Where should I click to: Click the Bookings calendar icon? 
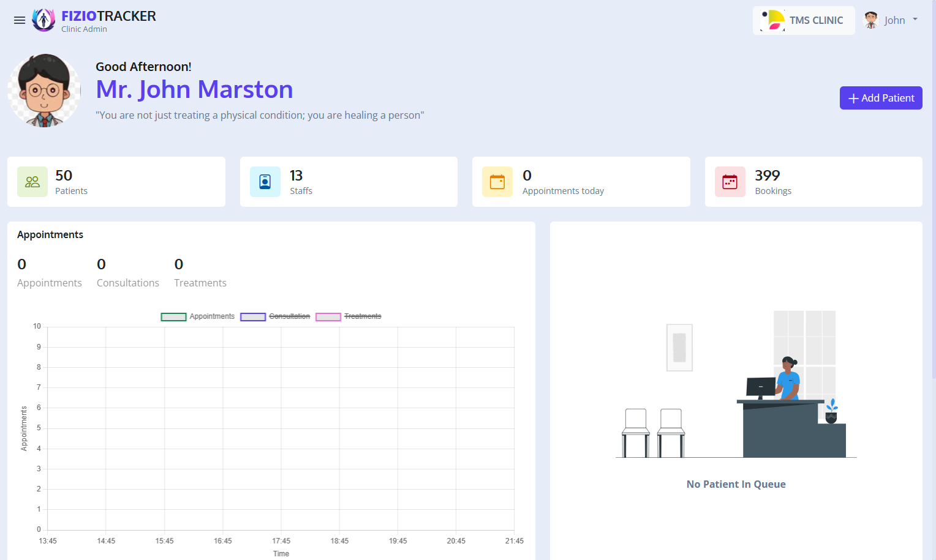[x=730, y=182]
